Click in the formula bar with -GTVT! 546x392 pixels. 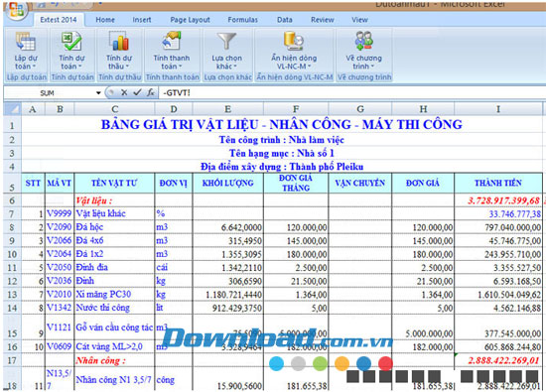(351, 93)
